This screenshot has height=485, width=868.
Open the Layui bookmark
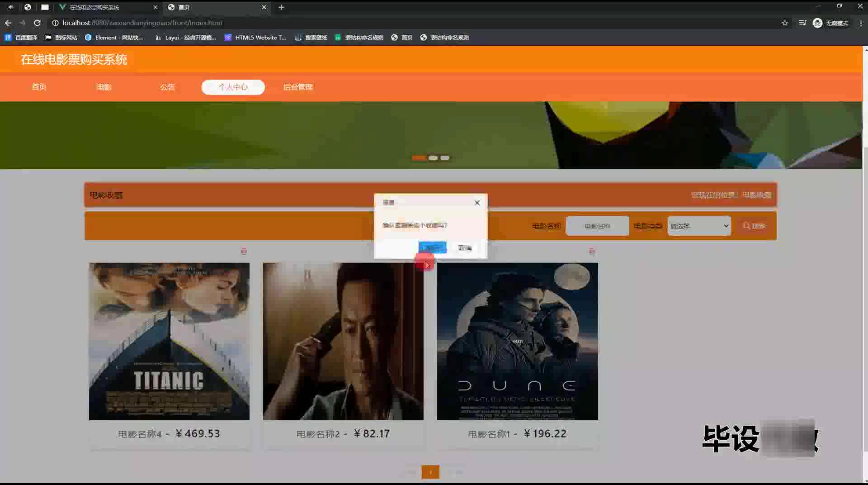click(x=185, y=38)
